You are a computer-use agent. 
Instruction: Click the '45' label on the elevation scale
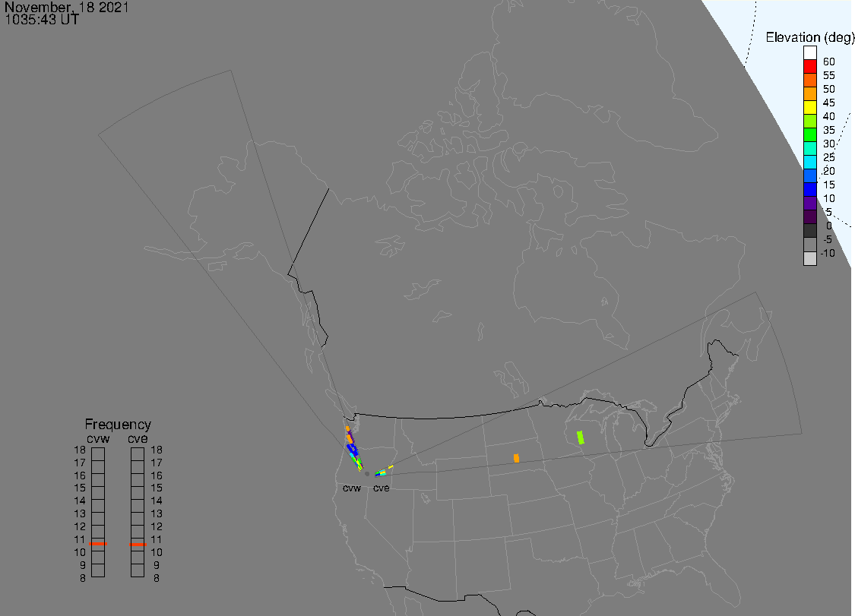(829, 103)
